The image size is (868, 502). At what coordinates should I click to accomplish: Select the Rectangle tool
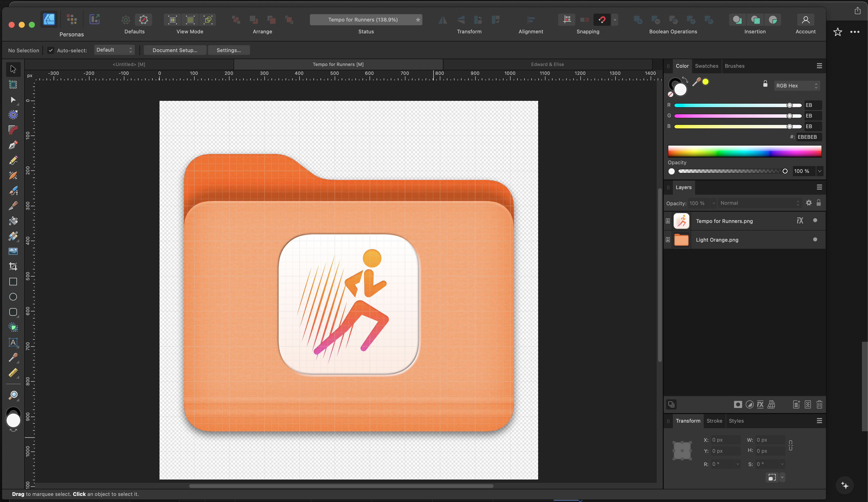click(13, 282)
